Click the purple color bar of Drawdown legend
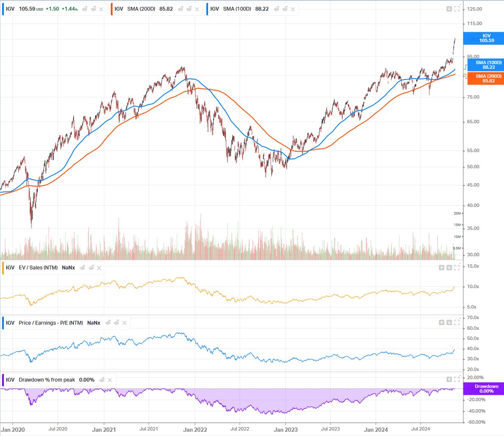This screenshot has width=504, height=436. tap(3, 380)
